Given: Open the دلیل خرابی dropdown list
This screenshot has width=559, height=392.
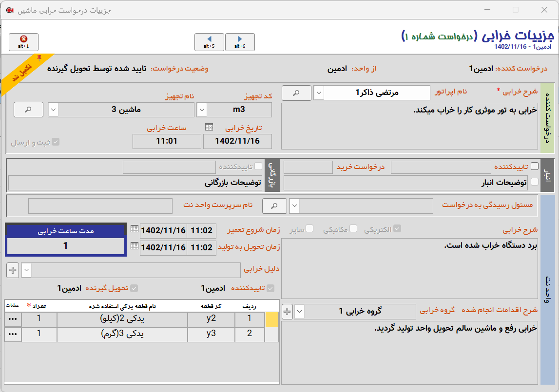Looking at the screenshot, I should [x=26, y=270].
